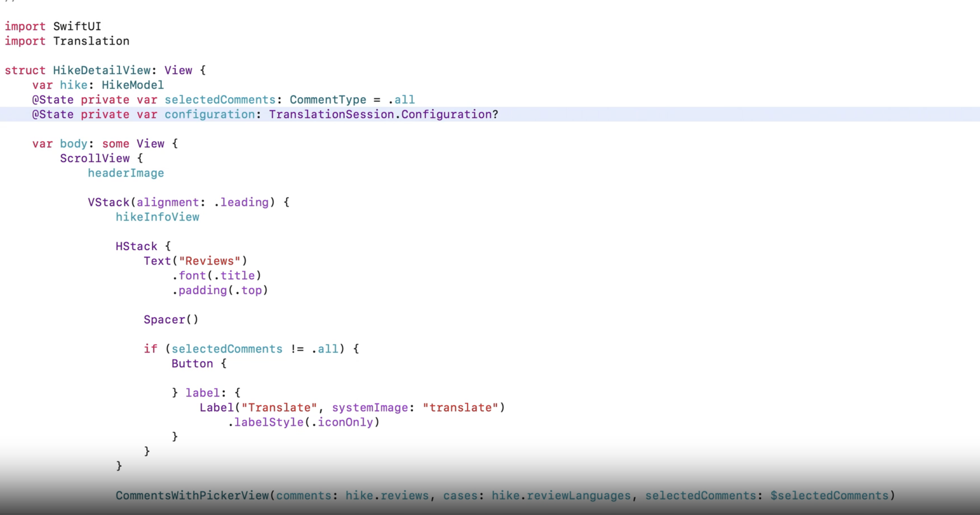
Task: Click the VStack identifier
Action: pos(108,202)
